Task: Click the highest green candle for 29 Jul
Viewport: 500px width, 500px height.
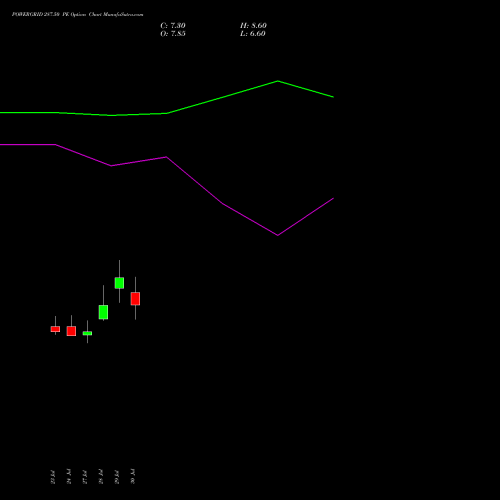Action: 119,283
